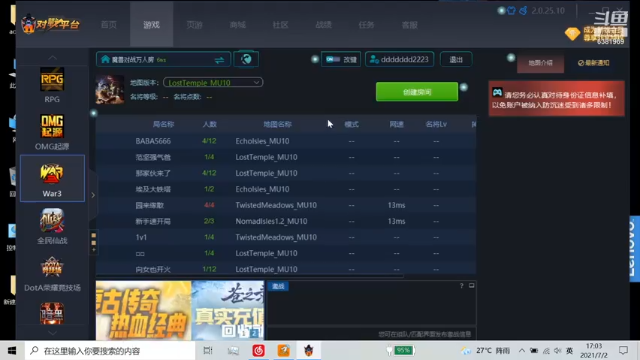This screenshot has height=360, width=640.
Task: Open the 全民仙战 game icon
Action: click(52, 226)
